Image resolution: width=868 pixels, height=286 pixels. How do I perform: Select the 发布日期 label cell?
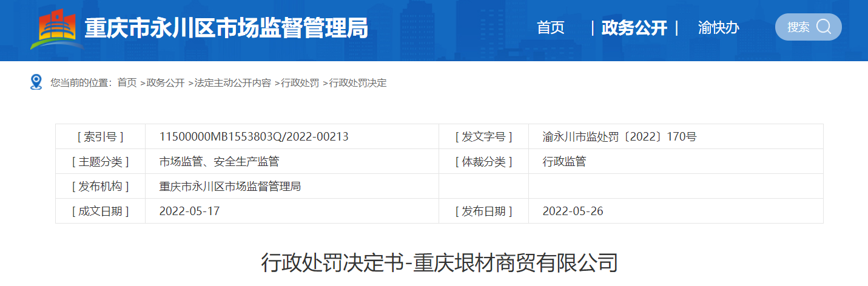click(x=484, y=211)
